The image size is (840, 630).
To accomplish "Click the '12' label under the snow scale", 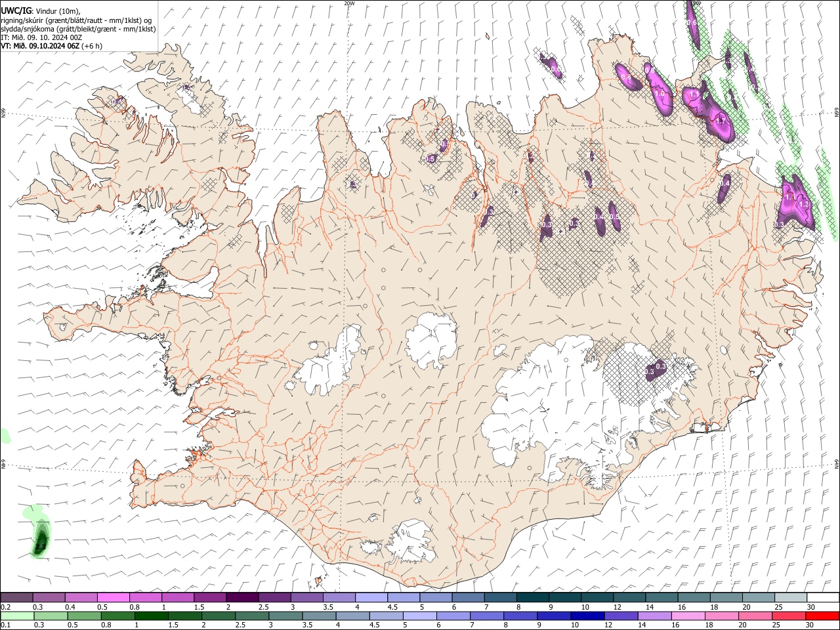I will tap(618, 607).
